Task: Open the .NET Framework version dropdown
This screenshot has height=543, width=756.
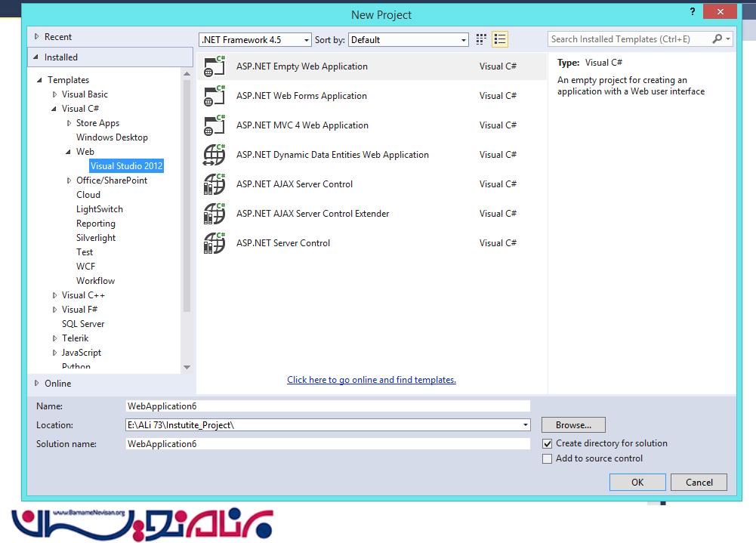Action: [x=255, y=40]
